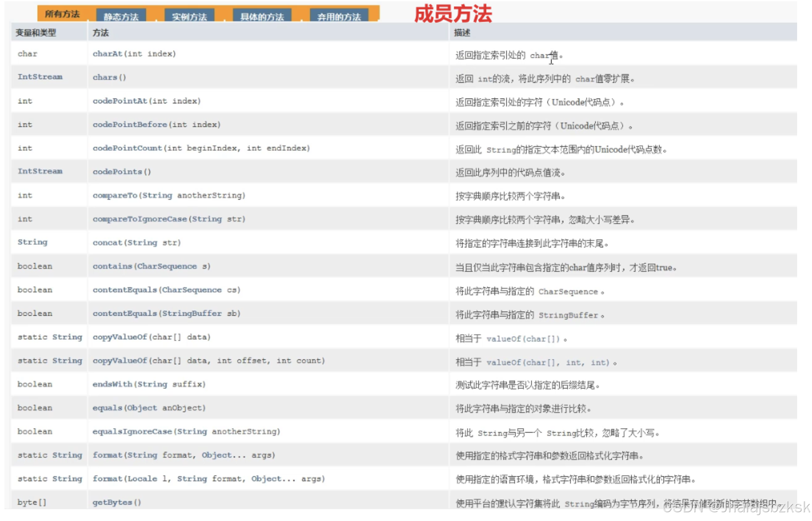Click the concat(String str) method link
This screenshot has width=812, height=521.
tap(137, 243)
